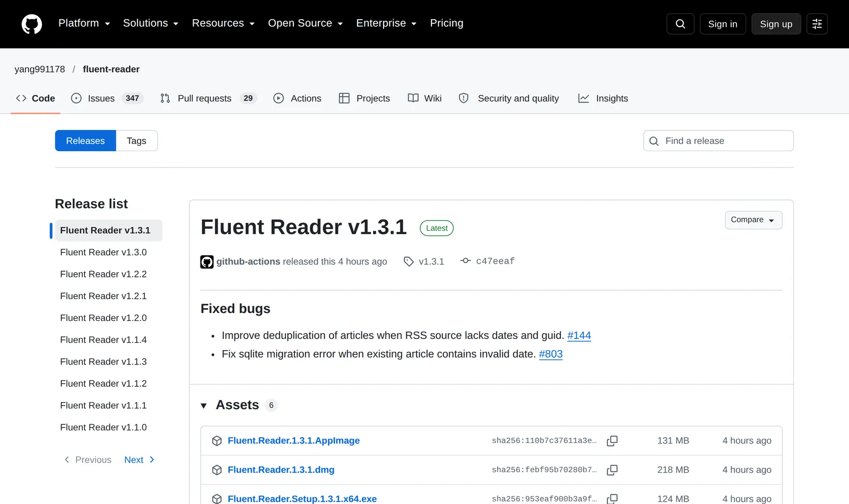Click the commit icon beside c47eeaf
849x504 pixels.
point(465,261)
